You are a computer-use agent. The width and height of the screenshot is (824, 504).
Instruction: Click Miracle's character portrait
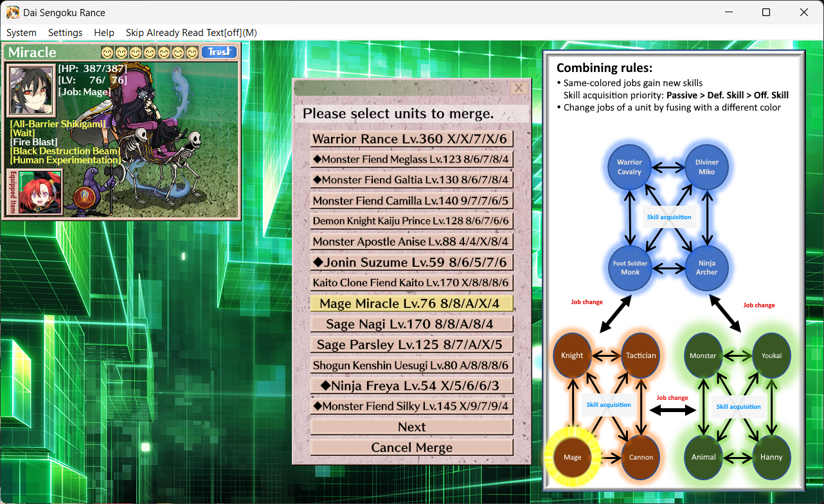[31, 89]
